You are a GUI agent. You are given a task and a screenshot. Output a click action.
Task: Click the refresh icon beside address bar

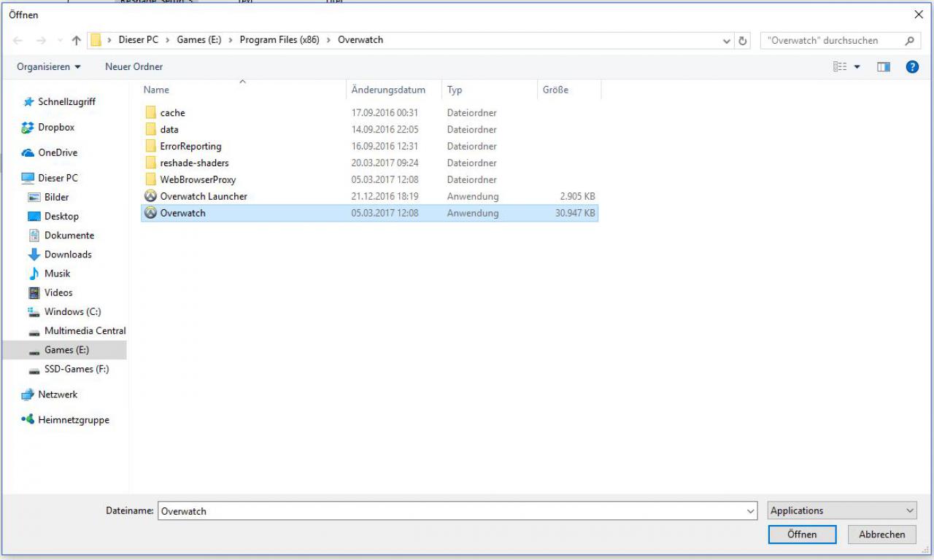(x=743, y=41)
